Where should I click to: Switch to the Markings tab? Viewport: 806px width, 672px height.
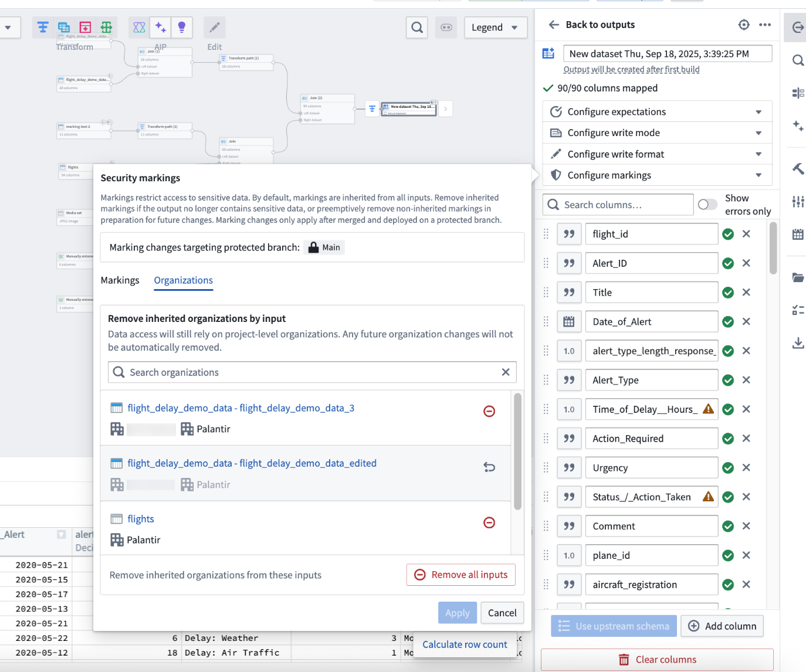(x=120, y=280)
